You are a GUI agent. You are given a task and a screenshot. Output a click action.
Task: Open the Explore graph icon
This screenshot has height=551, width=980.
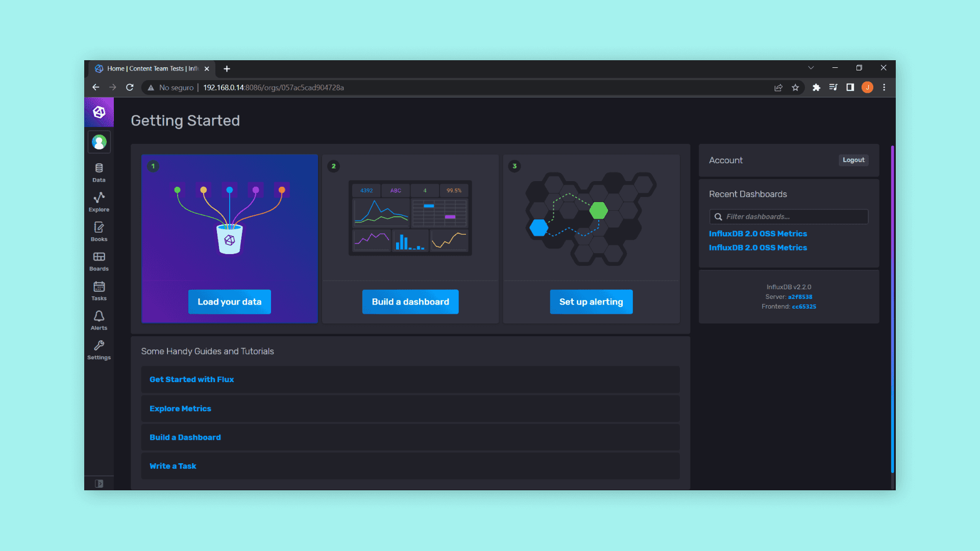99,202
